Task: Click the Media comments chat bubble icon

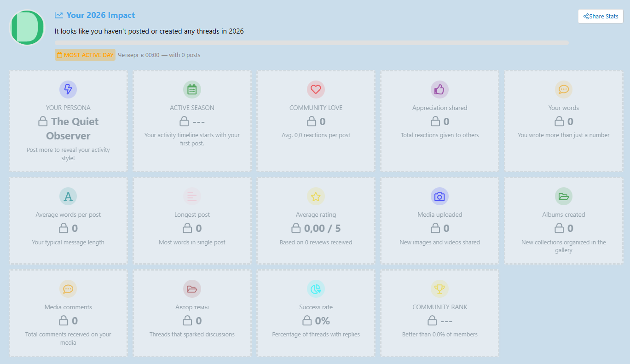Action: [68, 289]
